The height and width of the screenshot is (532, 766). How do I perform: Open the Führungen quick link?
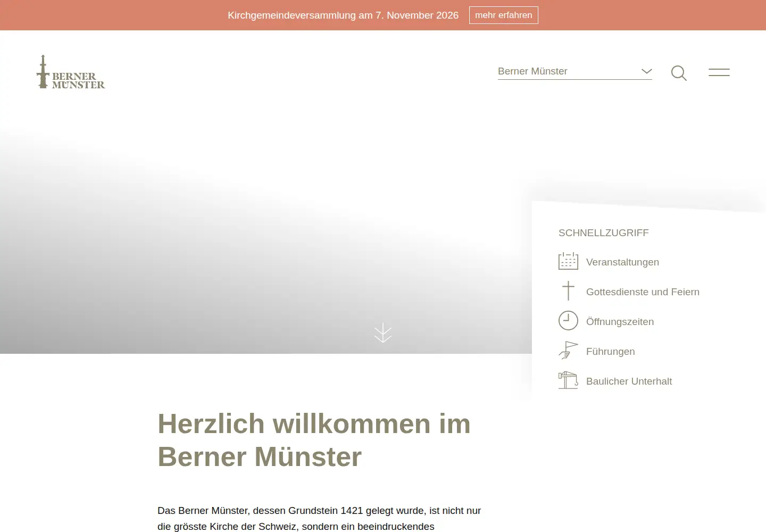(610, 351)
